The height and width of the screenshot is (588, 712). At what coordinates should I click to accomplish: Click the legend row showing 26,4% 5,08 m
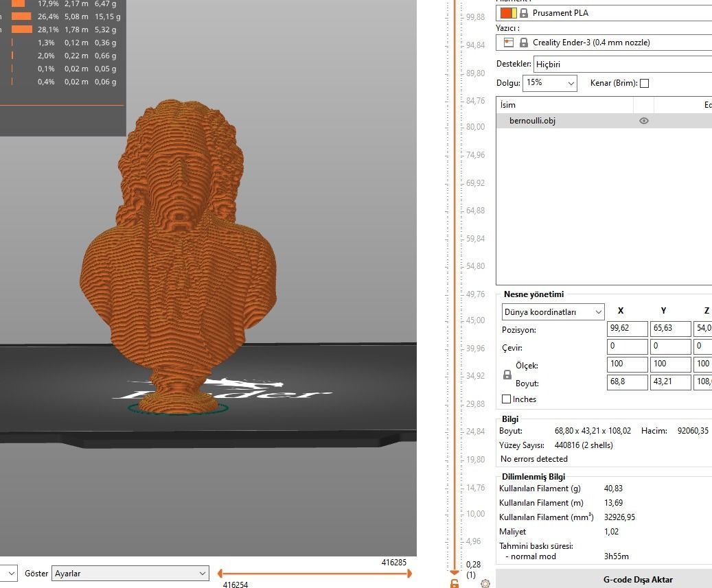62,16
